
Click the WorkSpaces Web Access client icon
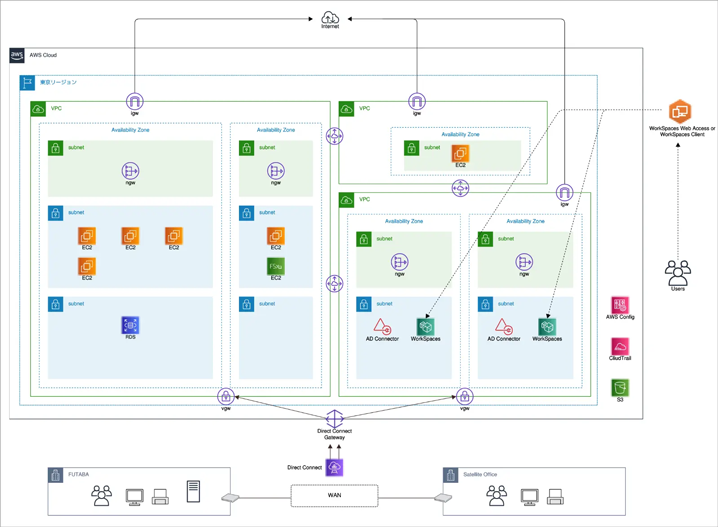tap(681, 110)
